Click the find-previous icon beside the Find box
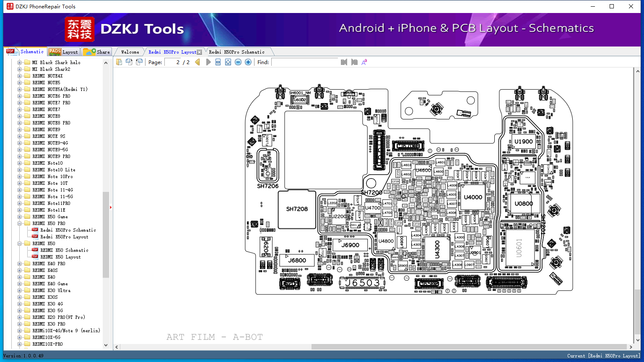Screen dimensions: 644x362 click(344, 62)
